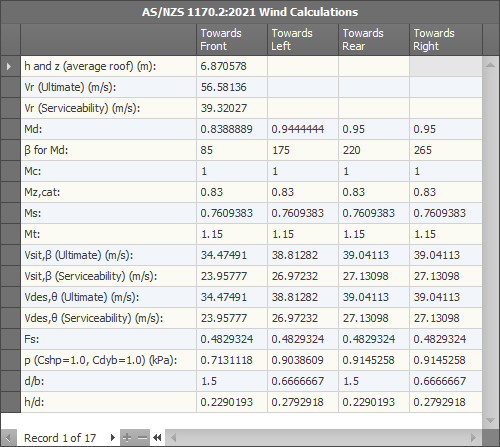Click vertical scrollbar up arrow
Image resolution: width=500 pixels, height=447 pixels.
(x=490, y=65)
